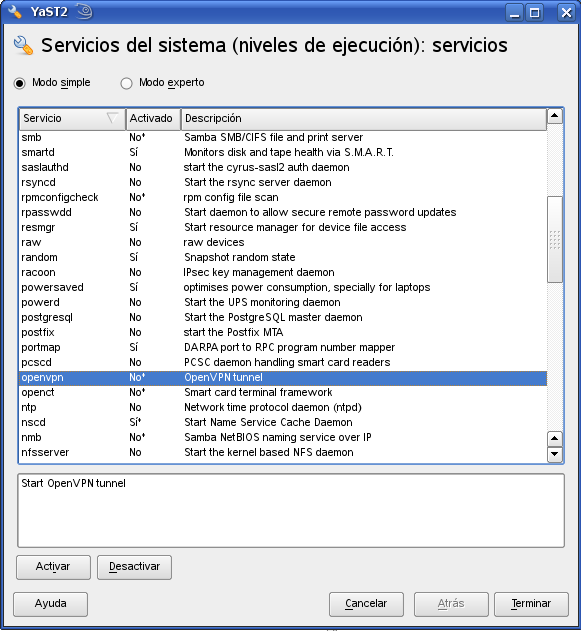Image resolution: width=581 pixels, height=631 pixels.
Task: Select the highlighted openvpn row
Action: click(283, 377)
